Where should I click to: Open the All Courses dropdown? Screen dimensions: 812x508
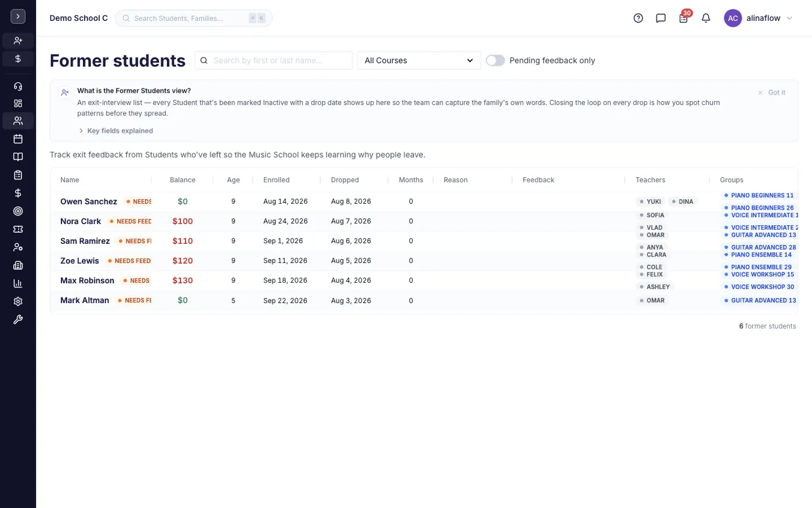419,60
